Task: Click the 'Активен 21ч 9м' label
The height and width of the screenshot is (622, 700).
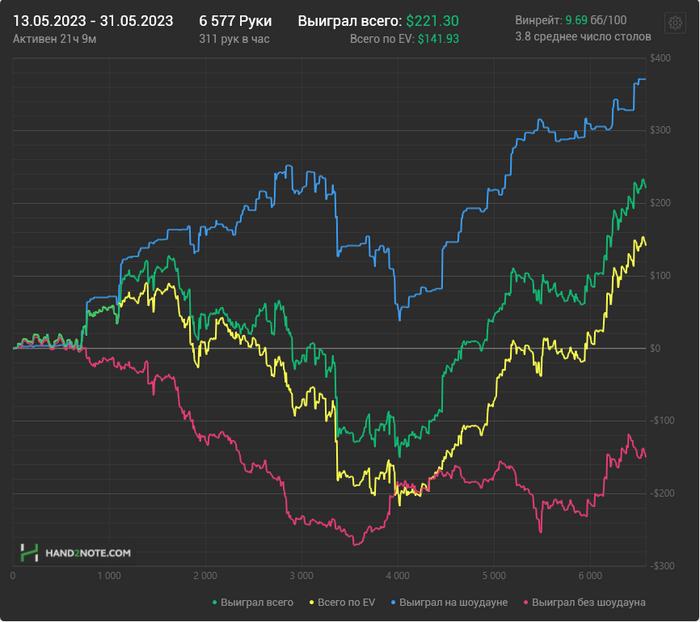Action: click(x=54, y=39)
